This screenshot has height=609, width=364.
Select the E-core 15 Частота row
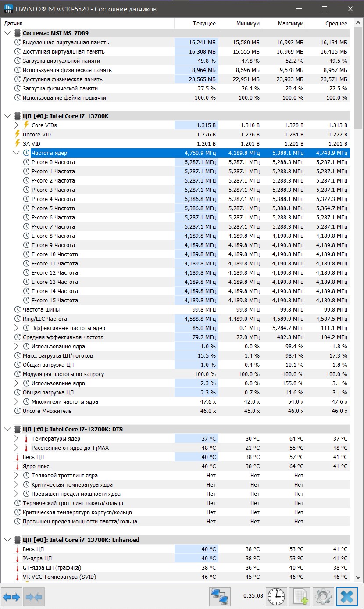point(175,300)
